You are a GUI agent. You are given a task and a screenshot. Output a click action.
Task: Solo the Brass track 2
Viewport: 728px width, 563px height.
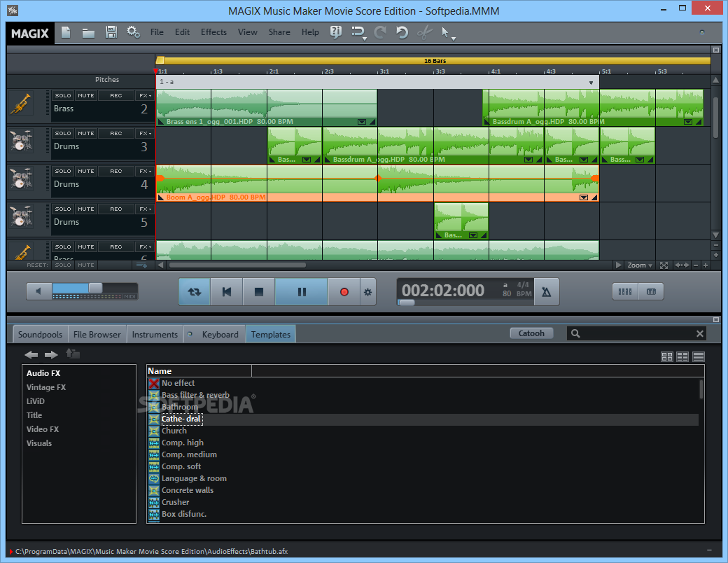point(63,95)
